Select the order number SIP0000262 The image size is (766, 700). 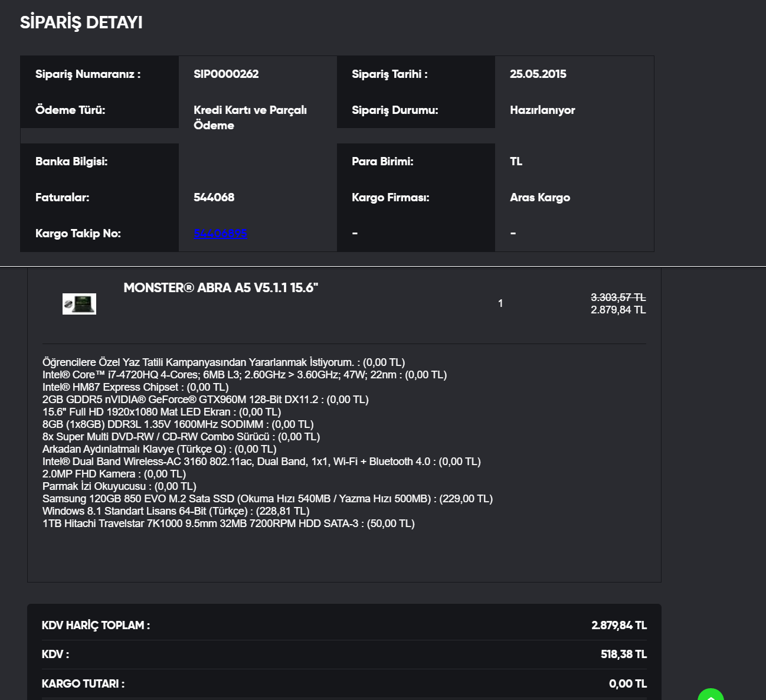226,74
